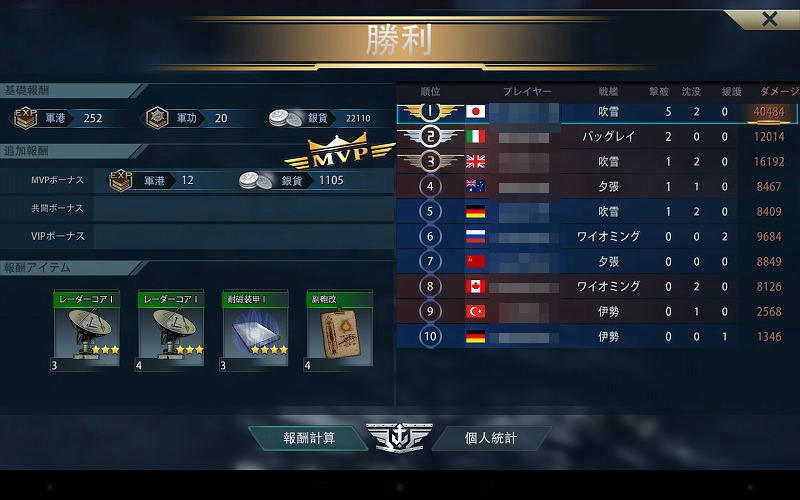Image resolution: width=800 pixels, height=500 pixels.
Task: Click the ダメージ column header
Action: (x=779, y=91)
